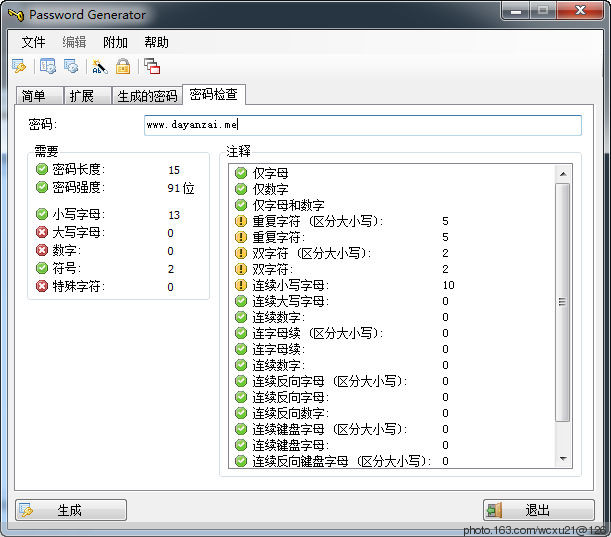Viewport: 611px width, 537px height.
Task: Click the green check beside 仅数字
Action: click(241, 189)
